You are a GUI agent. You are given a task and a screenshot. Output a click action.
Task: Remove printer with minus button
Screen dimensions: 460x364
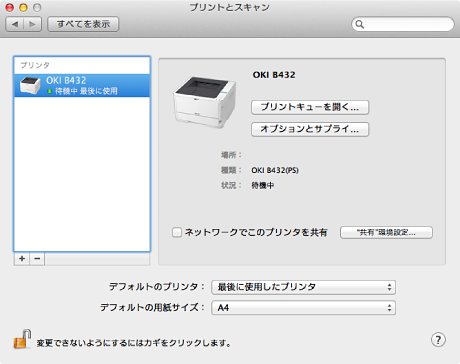(x=37, y=259)
